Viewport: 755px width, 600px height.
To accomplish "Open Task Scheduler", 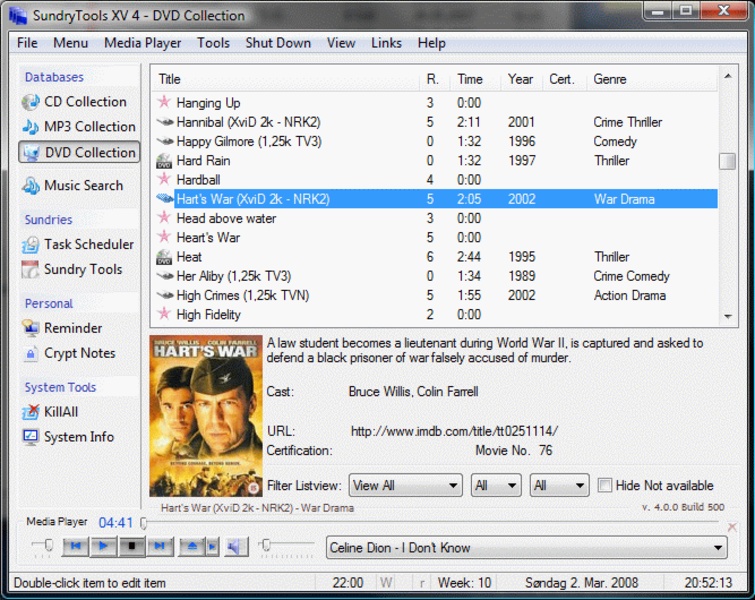I will point(78,244).
